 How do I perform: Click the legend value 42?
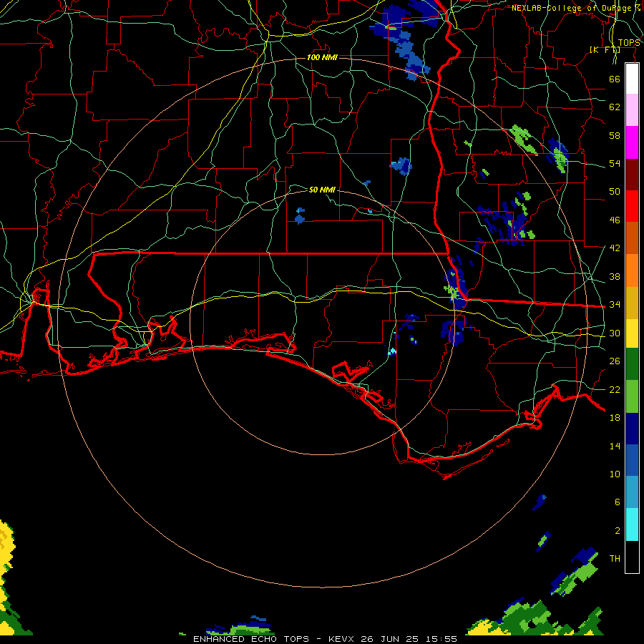coord(615,248)
